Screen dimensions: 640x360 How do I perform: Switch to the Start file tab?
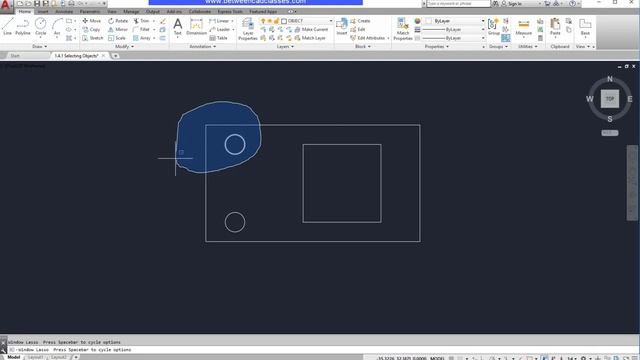pyautogui.click(x=15, y=56)
